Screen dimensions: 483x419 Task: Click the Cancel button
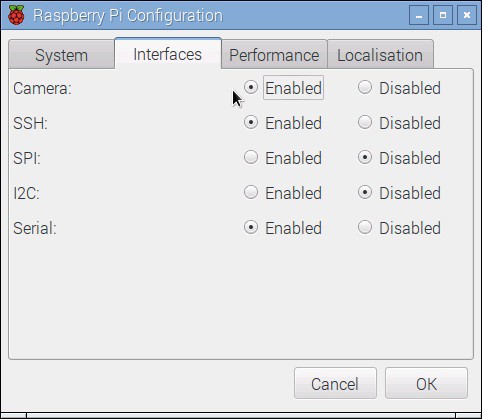tap(335, 383)
